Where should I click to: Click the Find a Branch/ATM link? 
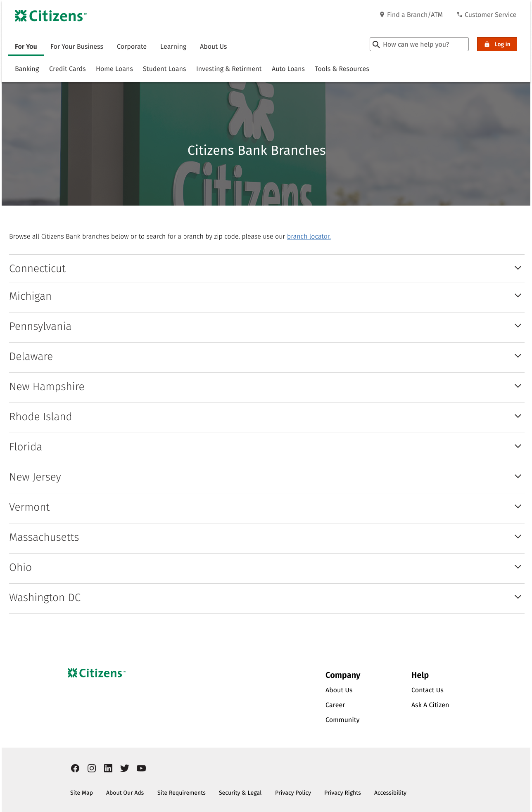tap(411, 15)
